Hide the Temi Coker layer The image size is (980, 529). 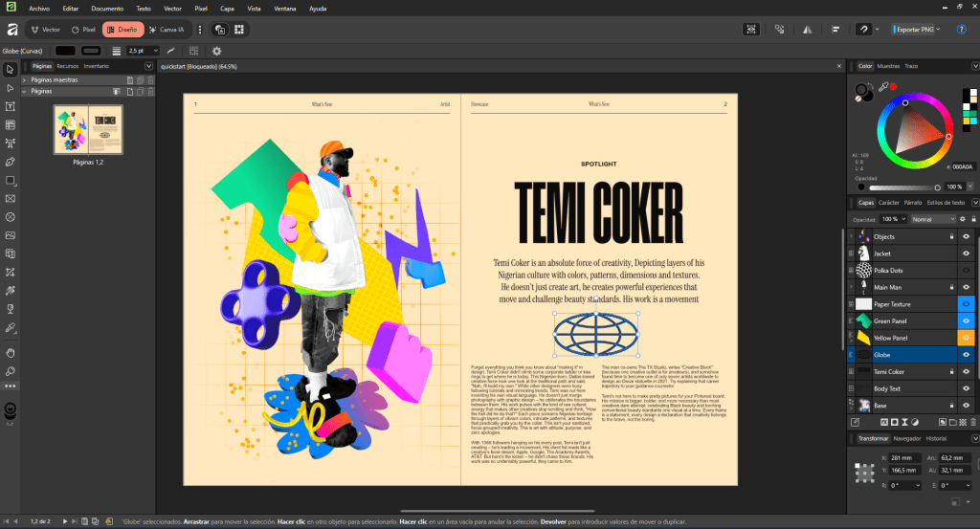coord(966,371)
